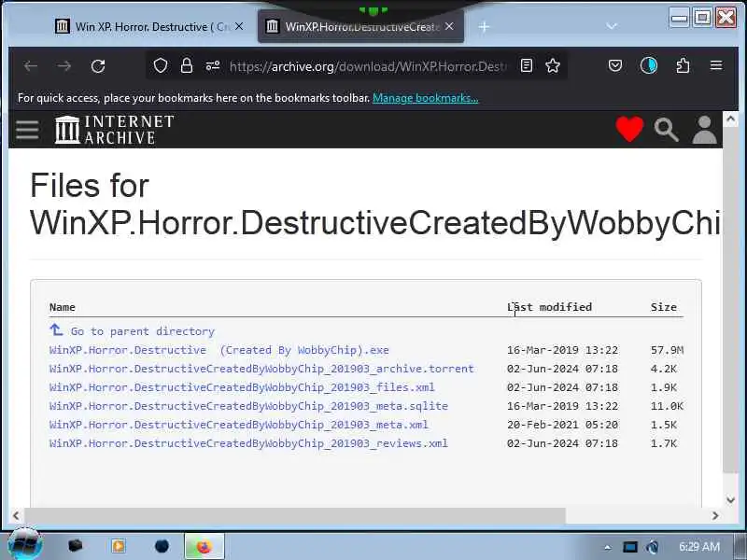Open the site permissions icon in address bar
Image resolution: width=747 pixels, height=560 pixels.
(x=213, y=65)
